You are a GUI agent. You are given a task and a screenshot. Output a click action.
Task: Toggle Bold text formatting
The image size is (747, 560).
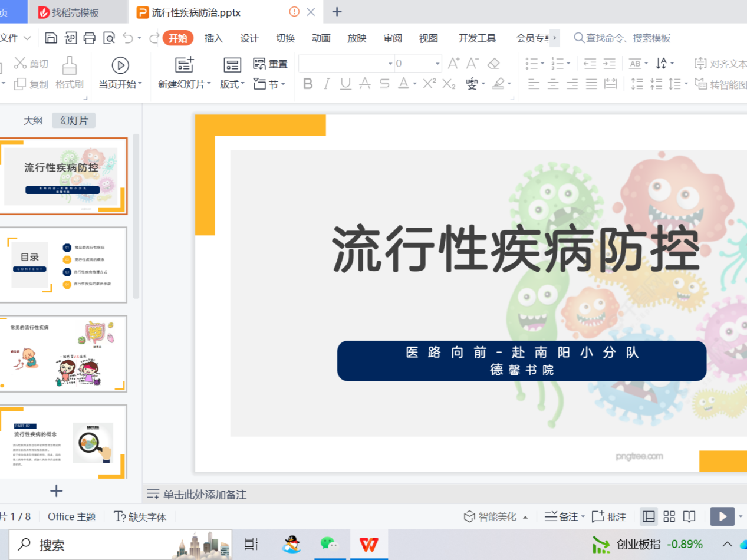(308, 84)
